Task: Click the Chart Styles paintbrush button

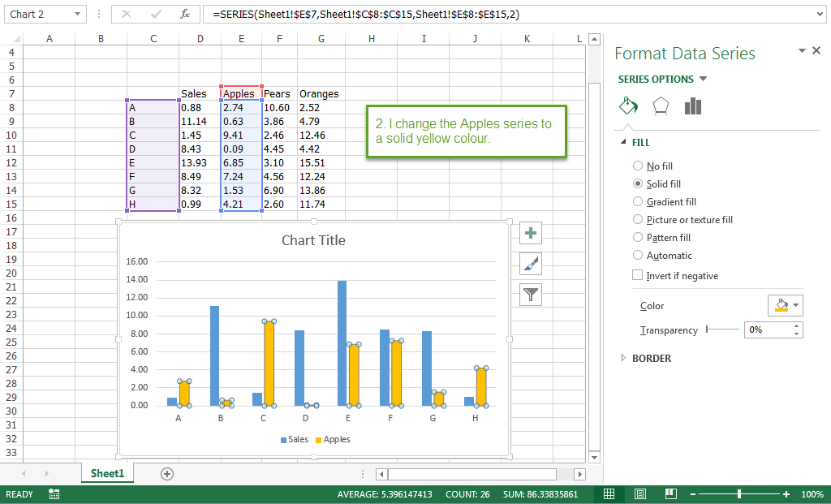Action: (531, 264)
